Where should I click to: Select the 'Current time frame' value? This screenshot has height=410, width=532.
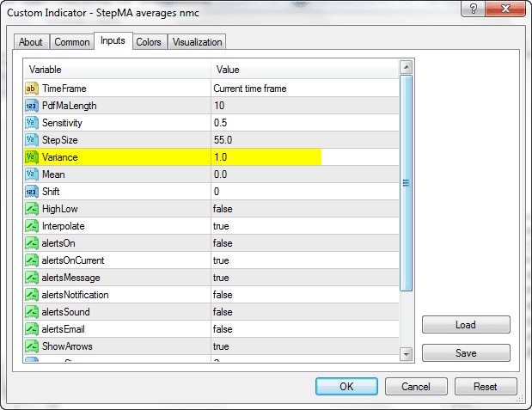pos(250,89)
